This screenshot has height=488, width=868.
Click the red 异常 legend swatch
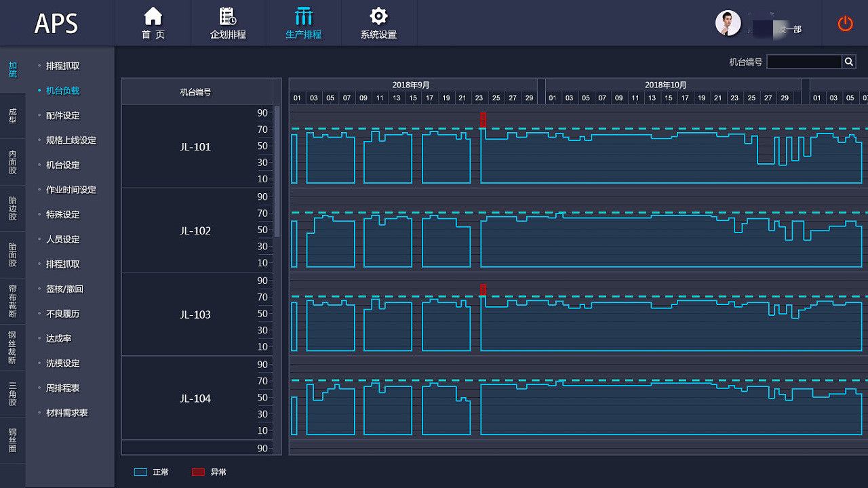198,472
